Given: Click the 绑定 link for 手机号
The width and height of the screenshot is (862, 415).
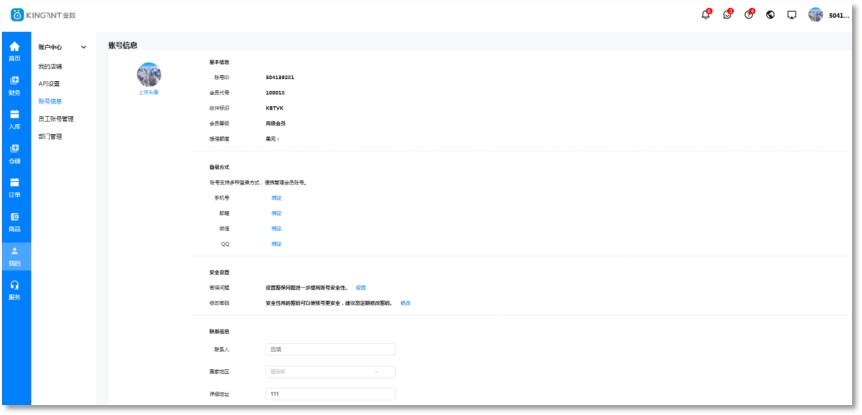Looking at the screenshot, I should pos(276,198).
